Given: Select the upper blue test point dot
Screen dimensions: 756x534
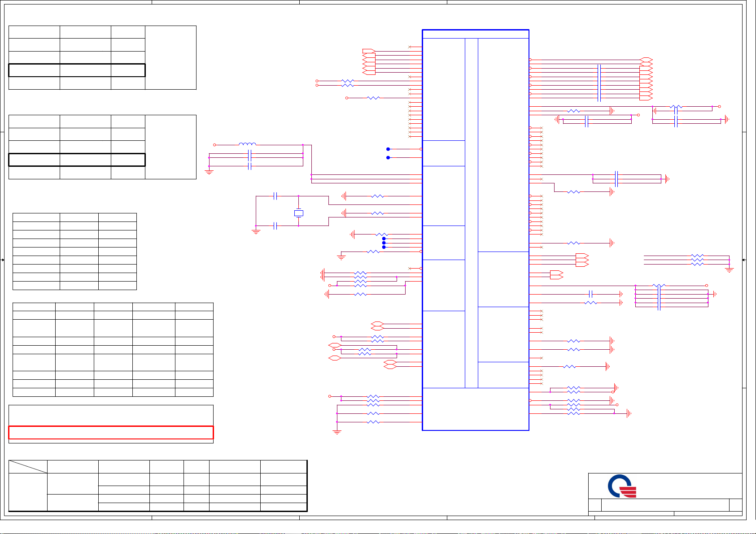Looking at the screenshot, I should [388, 149].
